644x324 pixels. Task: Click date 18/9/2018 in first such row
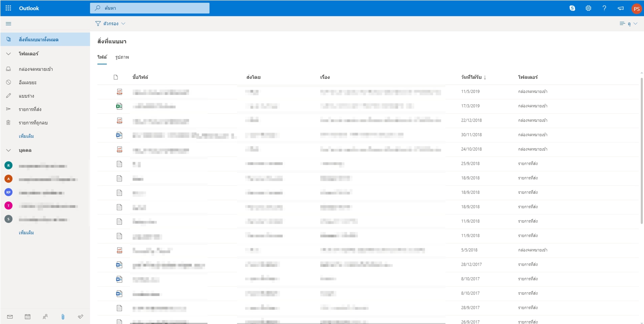tap(470, 178)
